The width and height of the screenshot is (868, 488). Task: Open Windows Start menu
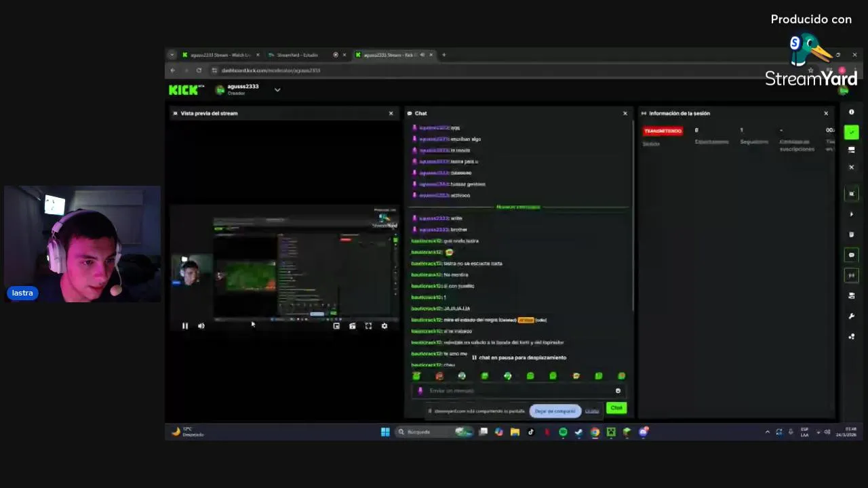[x=385, y=432]
